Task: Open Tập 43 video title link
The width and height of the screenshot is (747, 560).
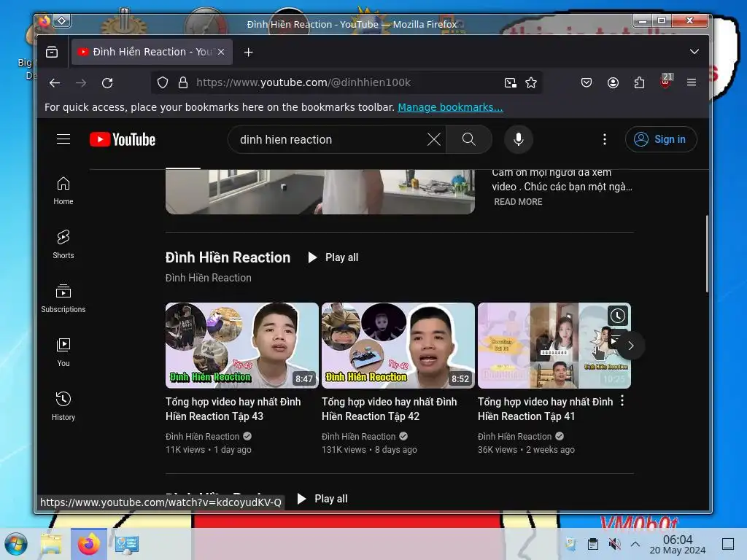Action: click(x=233, y=409)
